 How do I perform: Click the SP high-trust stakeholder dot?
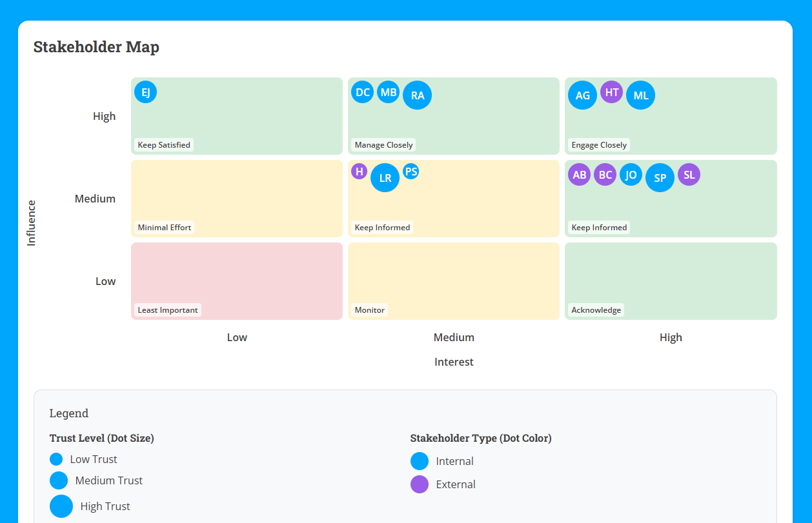pyautogui.click(x=660, y=177)
